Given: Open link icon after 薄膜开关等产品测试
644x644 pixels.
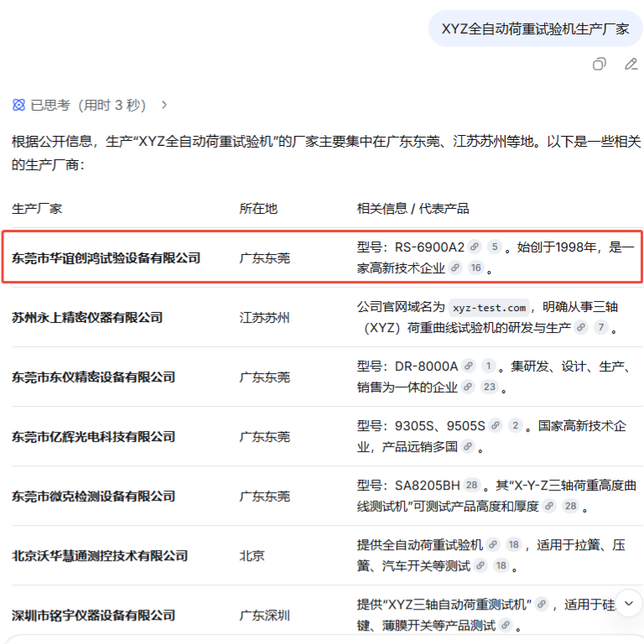Looking at the screenshot, I should click(x=506, y=625).
